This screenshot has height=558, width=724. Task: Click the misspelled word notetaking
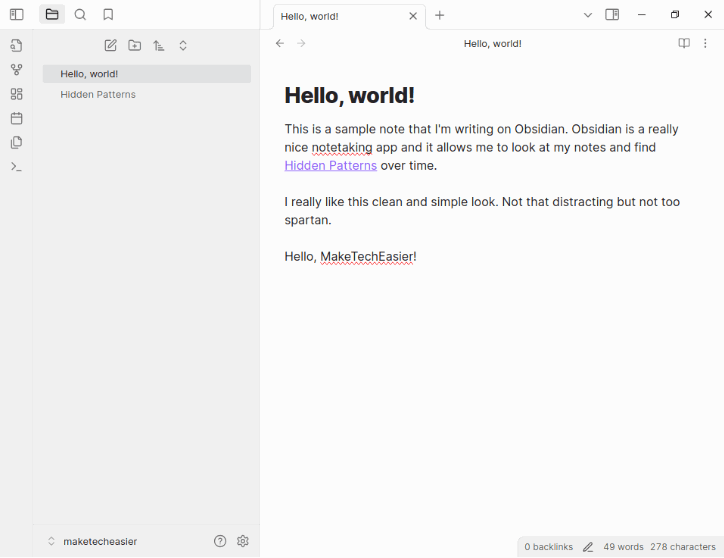342,147
